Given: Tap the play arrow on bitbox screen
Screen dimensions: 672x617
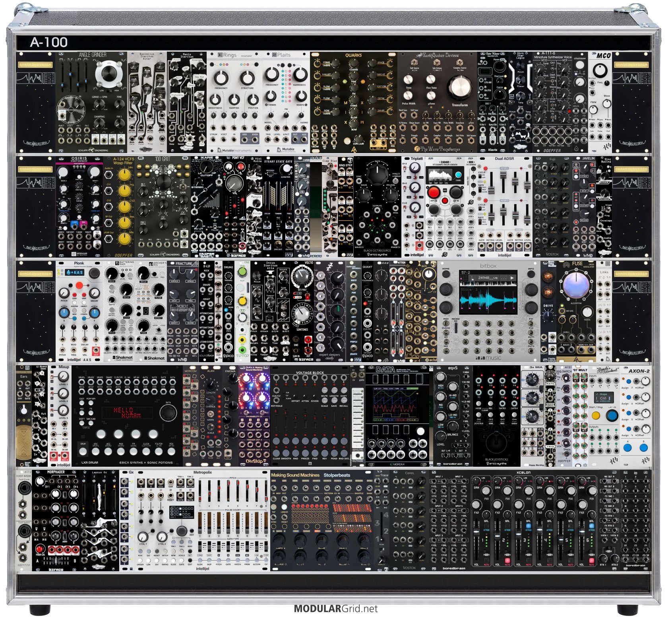Looking at the screenshot, I should coord(512,278).
